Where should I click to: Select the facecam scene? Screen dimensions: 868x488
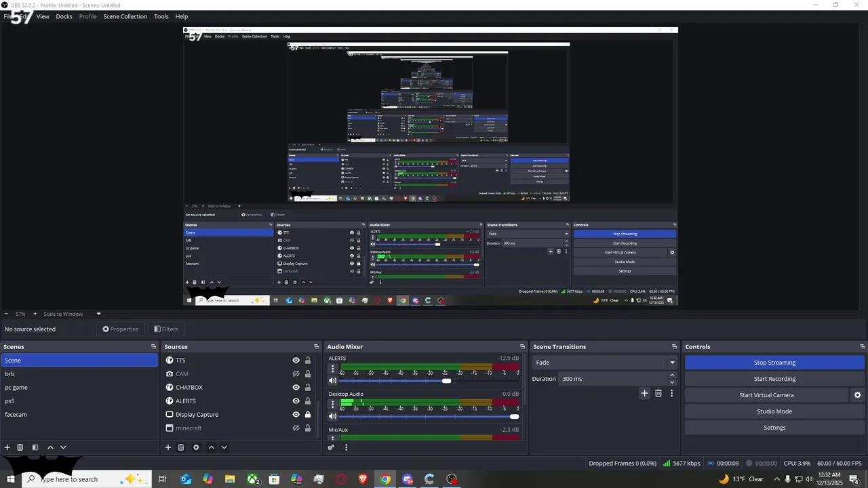pyautogui.click(x=79, y=415)
